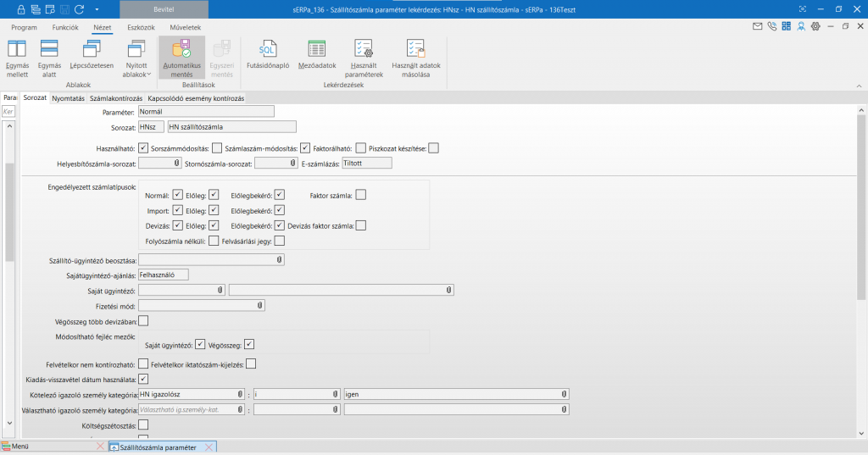Open lookup for Fizetési mód field
The image size is (868, 455).
260,305
